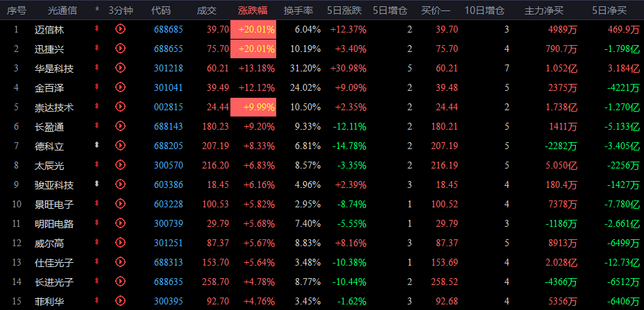The width and height of the screenshot is (644, 310).
Task: Click the 180.21 bid price cell
Action: tap(444, 127)
